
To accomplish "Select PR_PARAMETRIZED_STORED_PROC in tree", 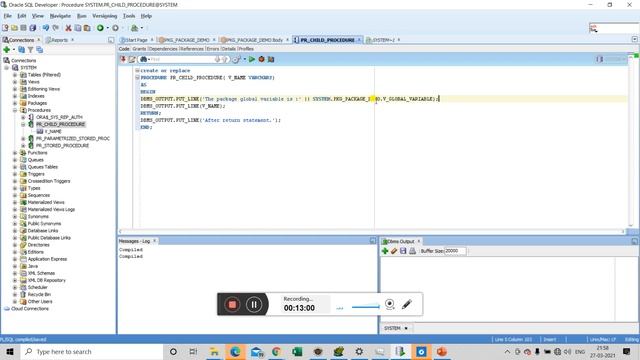I will point(73,138).
